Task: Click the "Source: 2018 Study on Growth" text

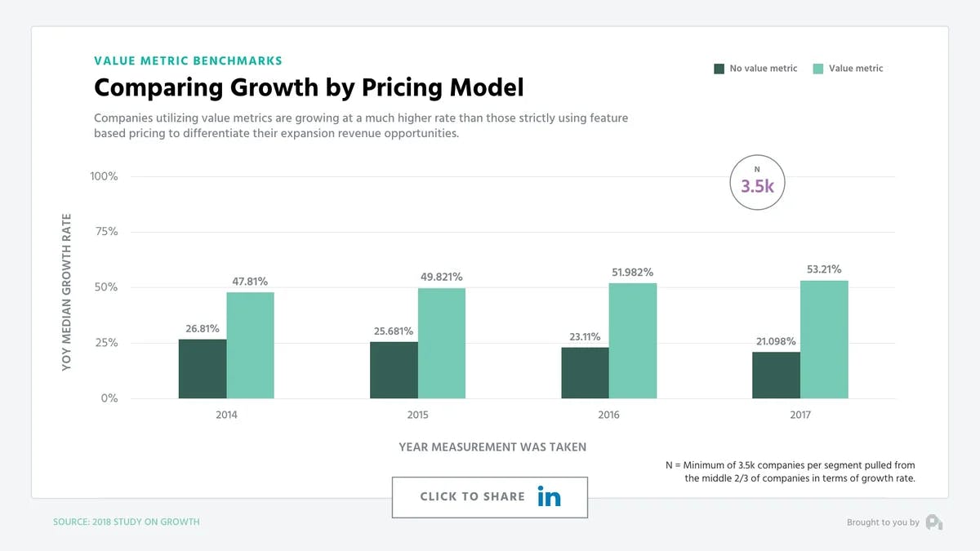Action: (x=127, y=522)
